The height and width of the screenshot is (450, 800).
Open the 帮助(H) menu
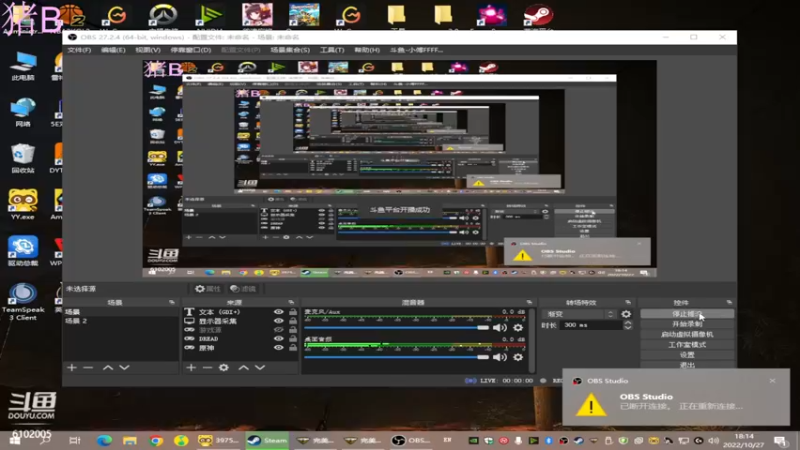point(367,50)
